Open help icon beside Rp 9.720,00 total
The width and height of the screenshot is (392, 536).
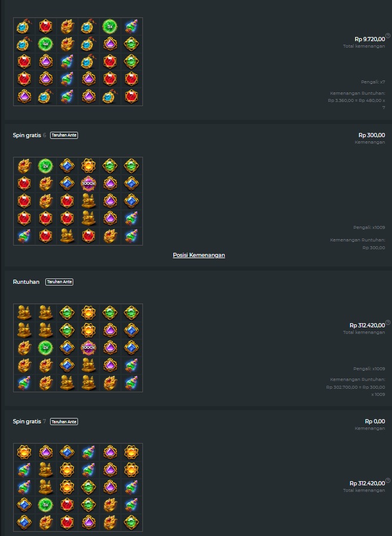click(x=388, y=36)
